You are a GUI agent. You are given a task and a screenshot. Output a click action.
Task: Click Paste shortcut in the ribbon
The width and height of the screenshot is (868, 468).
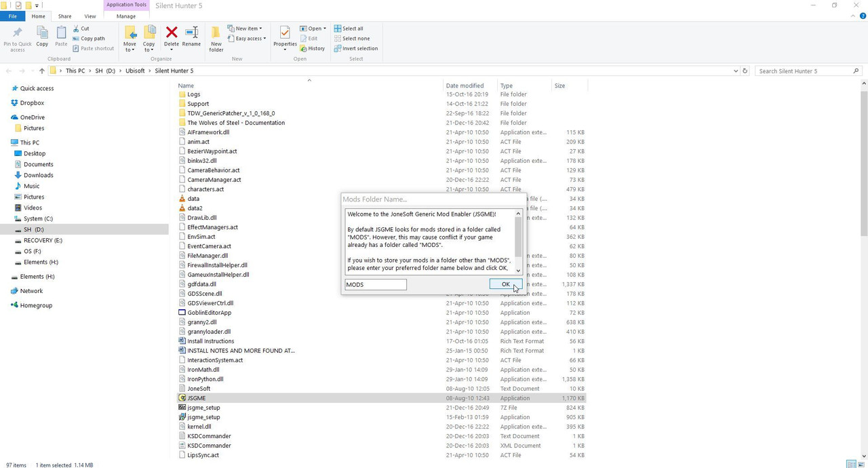point(93,49)
